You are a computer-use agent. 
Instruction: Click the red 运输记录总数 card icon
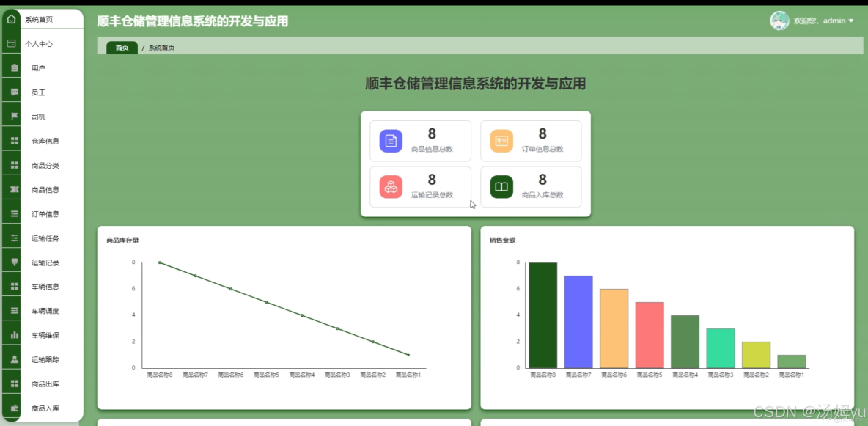(390, 186)
